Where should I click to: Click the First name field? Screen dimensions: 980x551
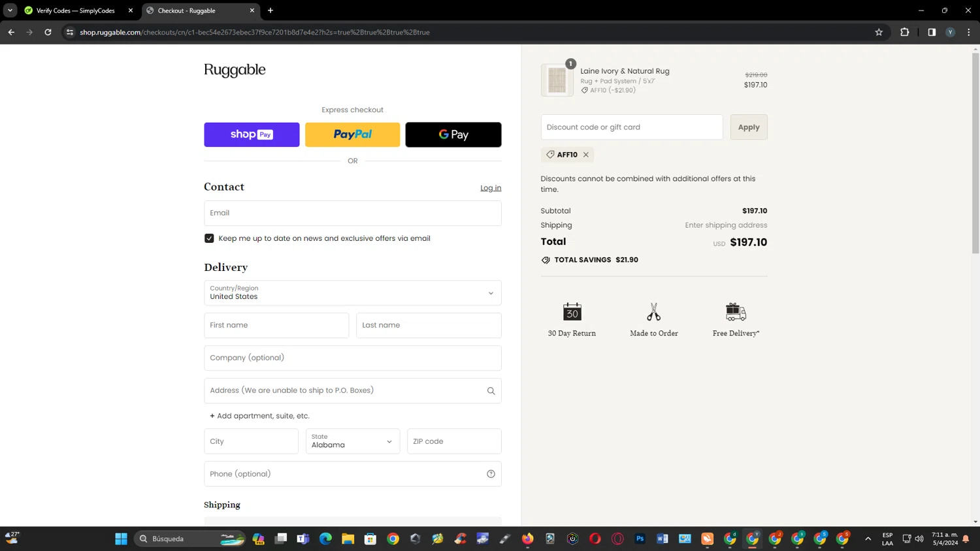(276, 325)
